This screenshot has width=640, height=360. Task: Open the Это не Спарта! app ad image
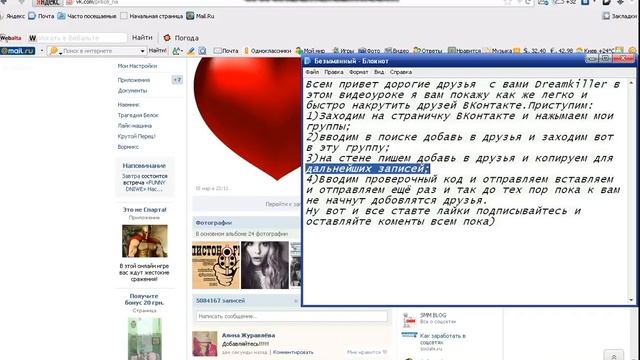point(144,241)
